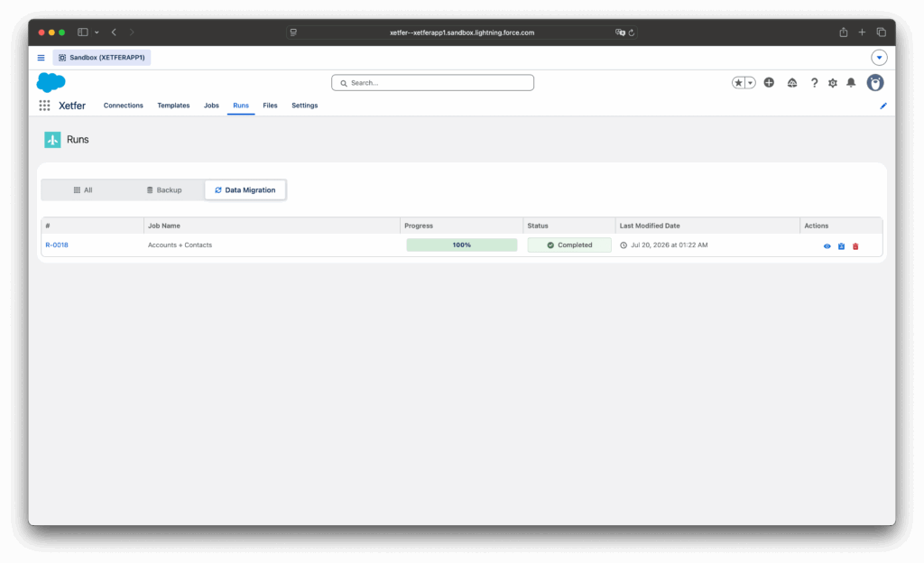Reload the page in Safari

point(631,32)
